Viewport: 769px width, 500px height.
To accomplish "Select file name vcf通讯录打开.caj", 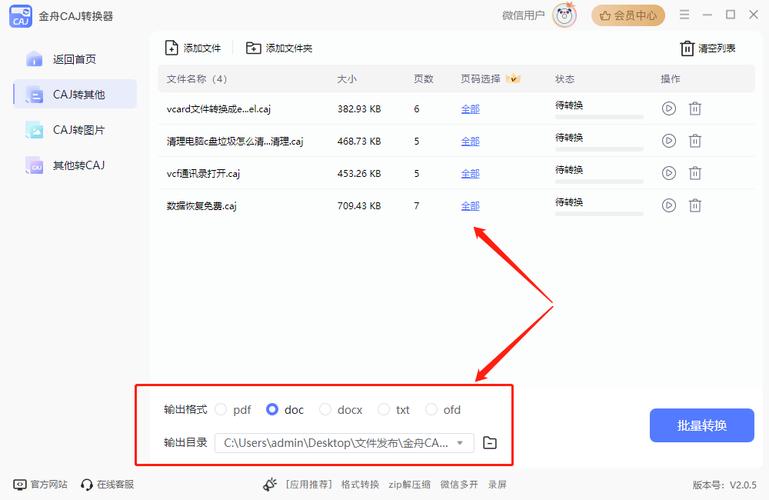I will [203, 174].
